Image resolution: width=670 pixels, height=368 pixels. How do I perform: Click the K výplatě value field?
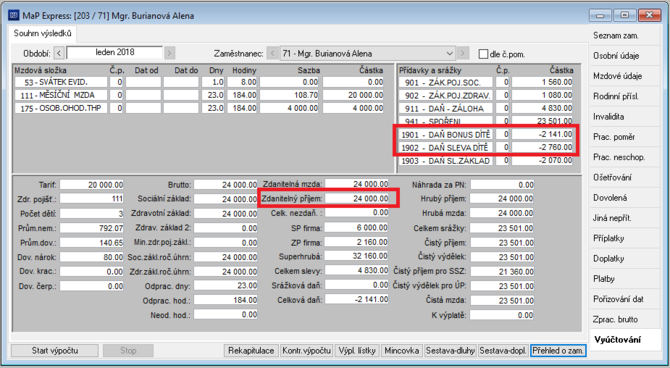(502, 315)
